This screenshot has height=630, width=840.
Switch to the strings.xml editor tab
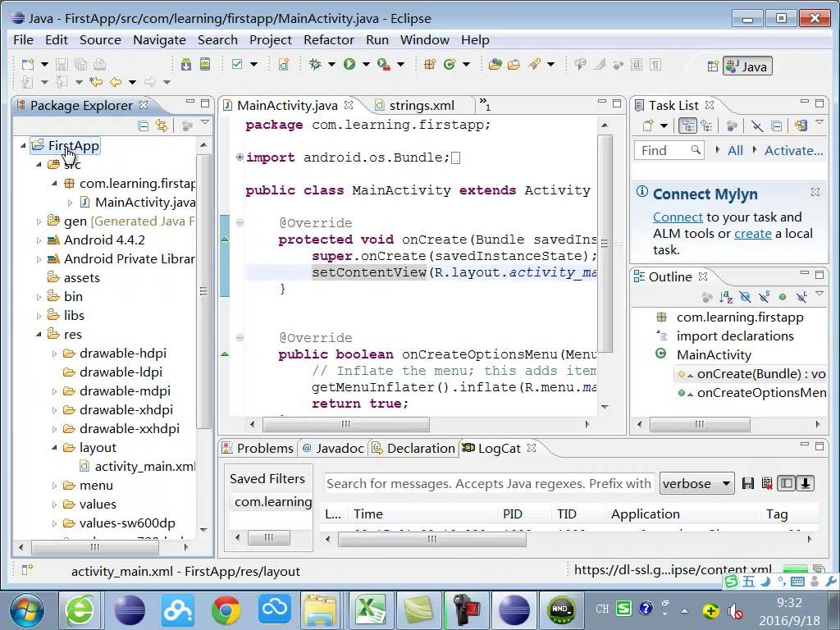tap(422, 106)
